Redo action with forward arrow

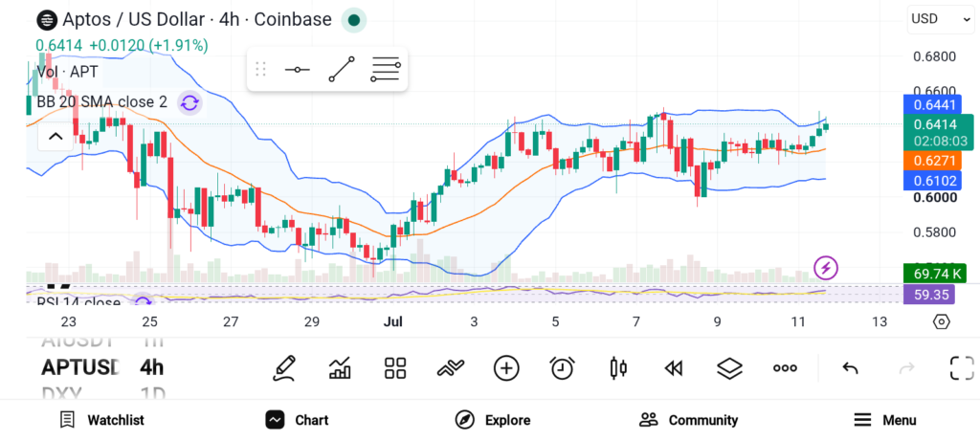pos(906,368)
